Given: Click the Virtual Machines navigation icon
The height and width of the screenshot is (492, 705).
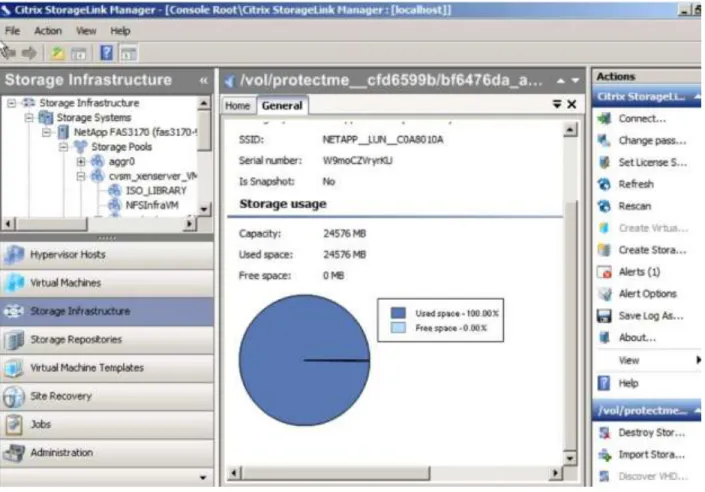Looking at the screenshot, I should pyautogui.click(x=13, y=283).
